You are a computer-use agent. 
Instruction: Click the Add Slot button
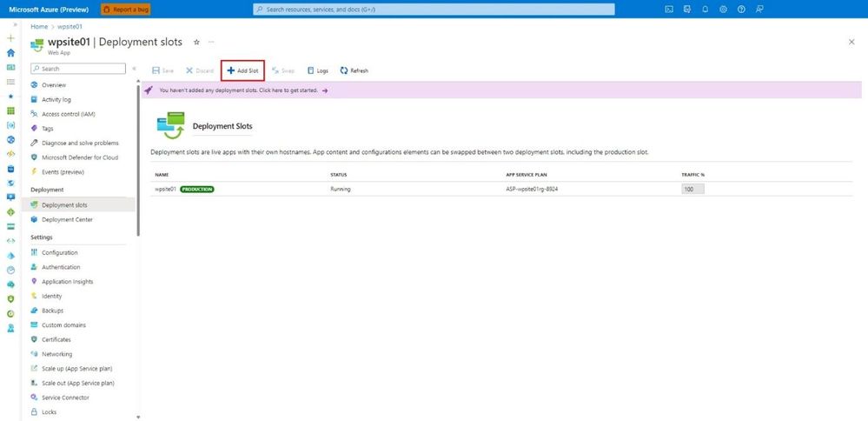(x=242, y=71)
